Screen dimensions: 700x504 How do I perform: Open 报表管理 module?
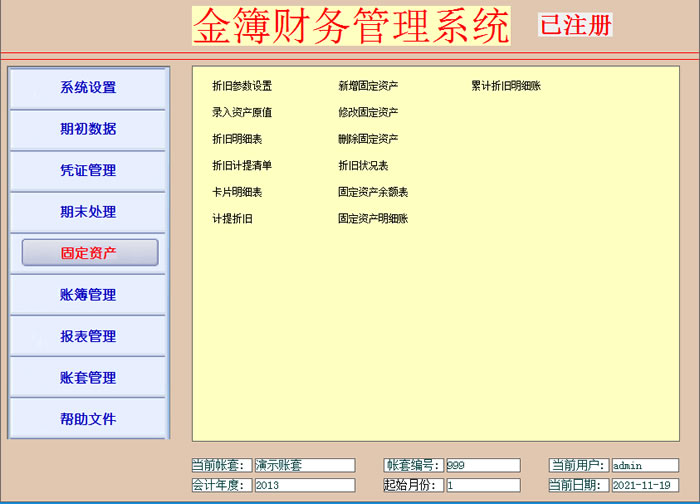tap(88, 336)
